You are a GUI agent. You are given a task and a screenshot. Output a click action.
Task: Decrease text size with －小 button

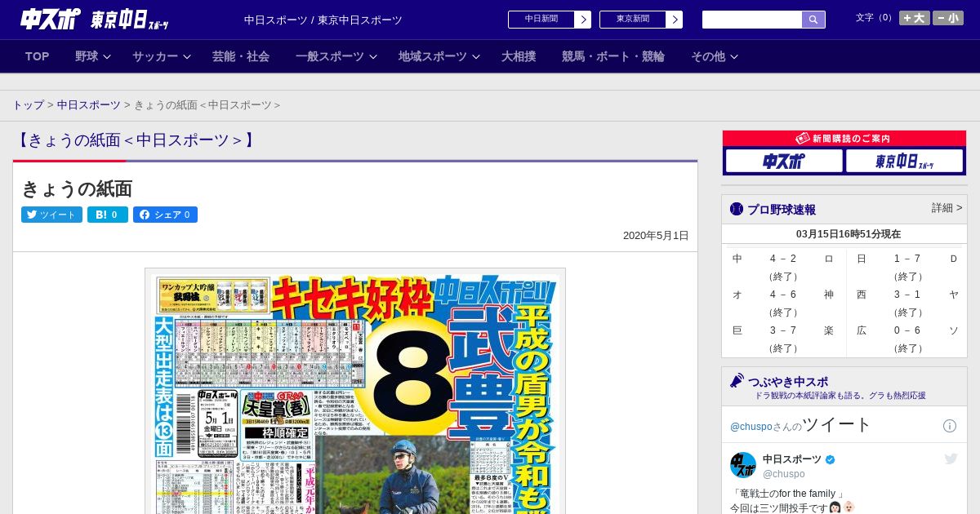click(948, 18)
